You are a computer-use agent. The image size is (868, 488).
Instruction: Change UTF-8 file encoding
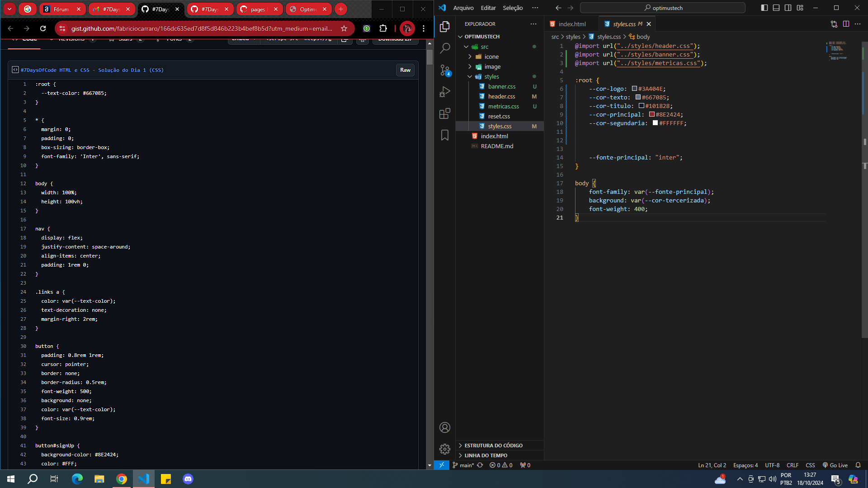tap(772, 465)
